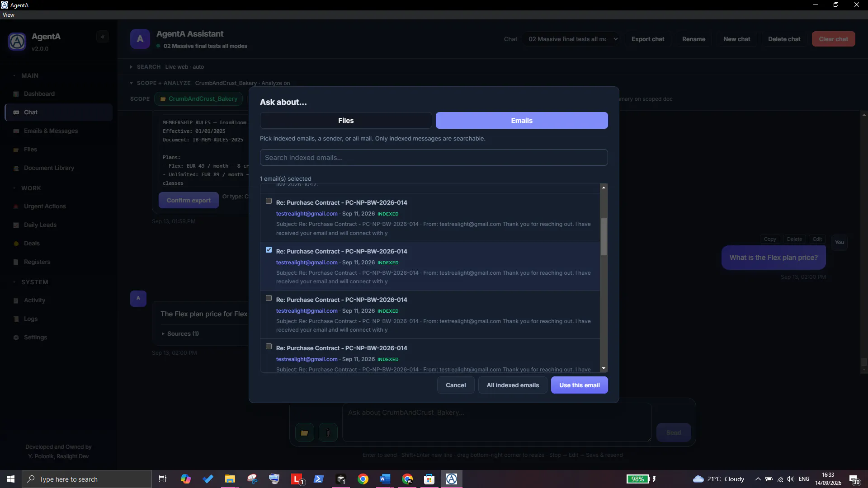Collapse the MAIN sidebar group
This screenshot has height=488, width=868.
pos(14,76)
